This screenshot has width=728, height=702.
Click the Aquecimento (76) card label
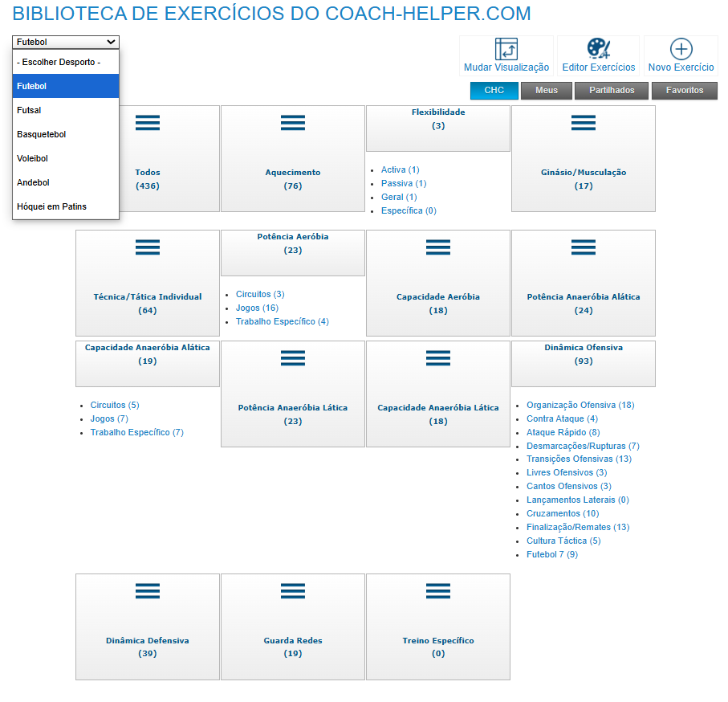coord(293,179)
